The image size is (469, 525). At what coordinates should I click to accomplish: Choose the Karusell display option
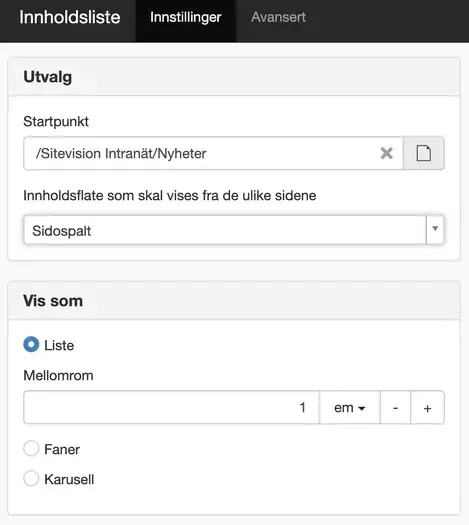point(31,478)
